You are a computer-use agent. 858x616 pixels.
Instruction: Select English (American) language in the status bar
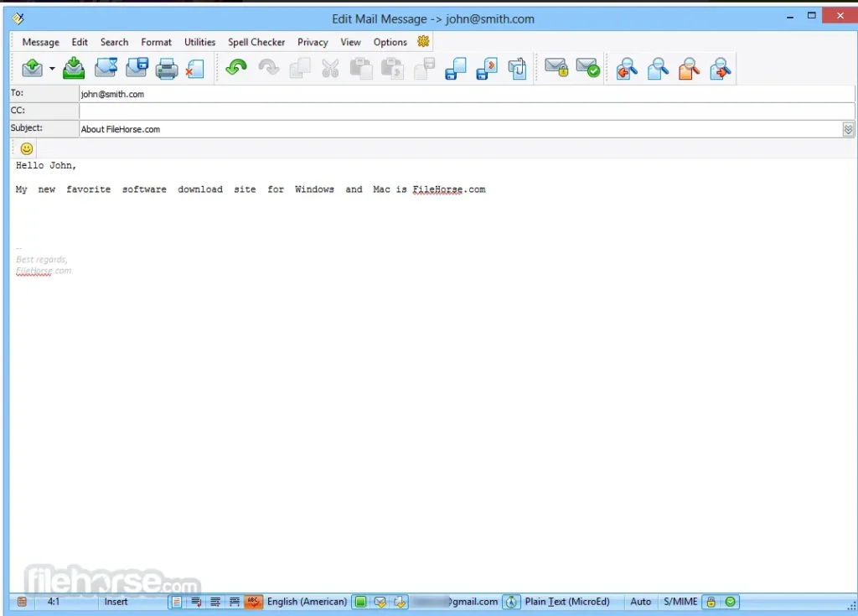[x=308, y=602]
